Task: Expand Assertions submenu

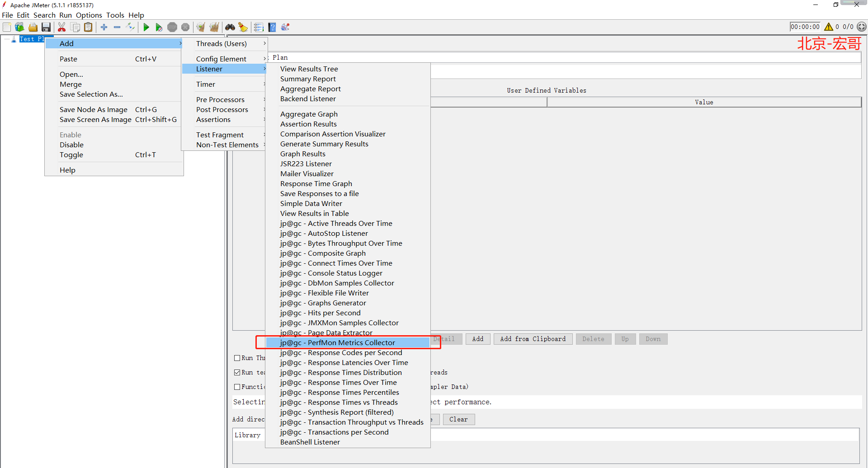Action: (224, 119)
